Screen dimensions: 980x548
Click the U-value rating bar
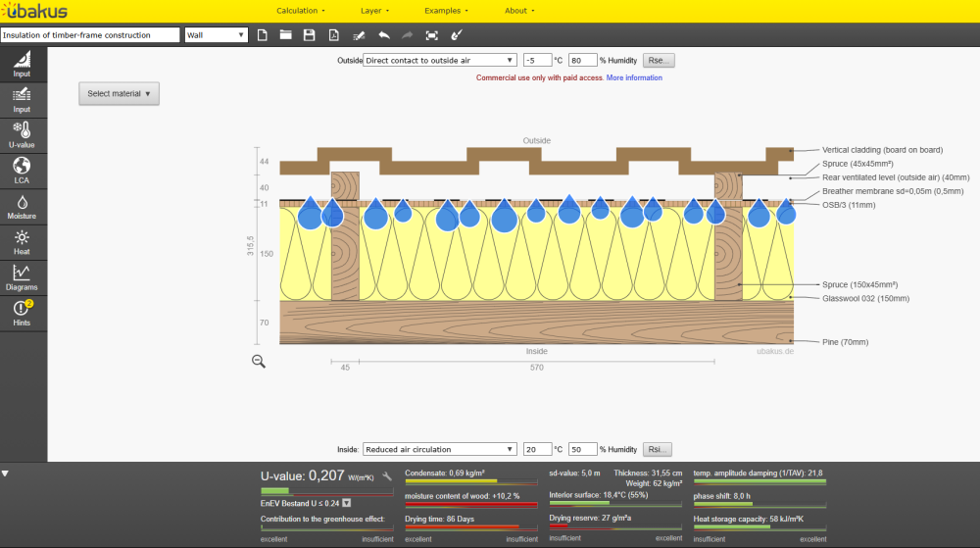[327, 491]
